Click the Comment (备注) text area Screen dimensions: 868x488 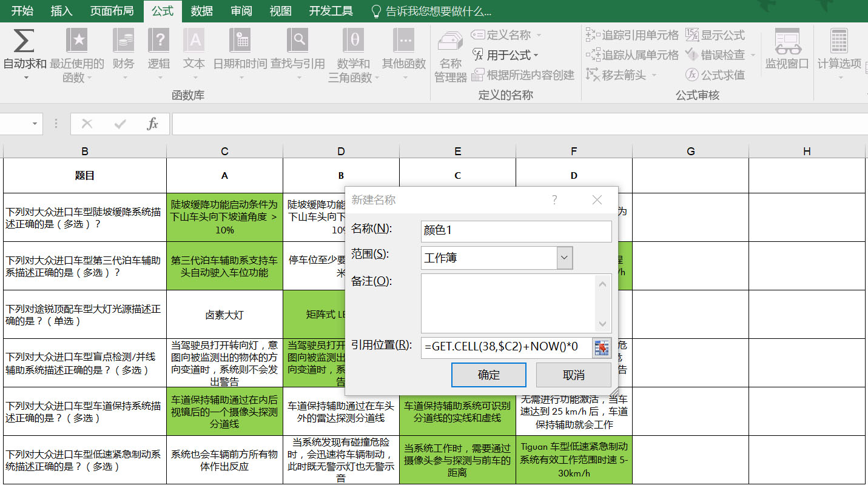(509, 303)
